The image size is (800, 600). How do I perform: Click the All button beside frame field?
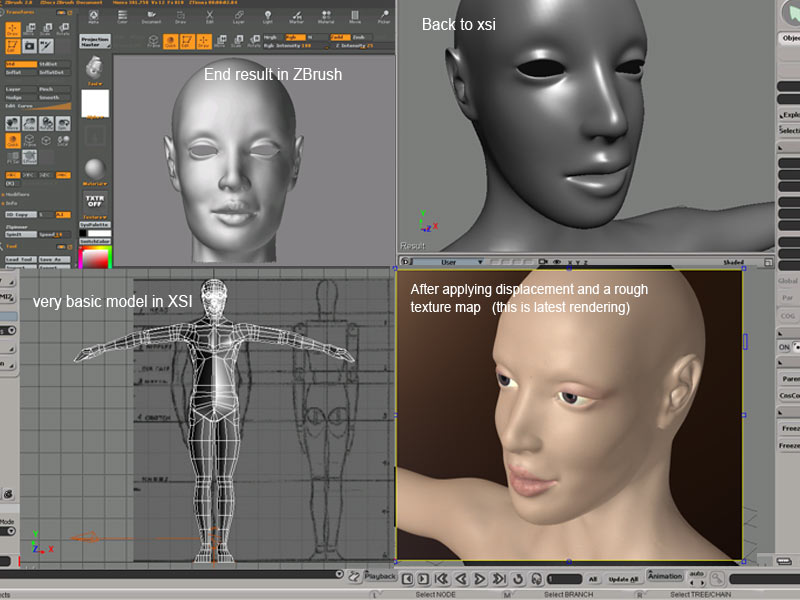(x=593, y=579)
